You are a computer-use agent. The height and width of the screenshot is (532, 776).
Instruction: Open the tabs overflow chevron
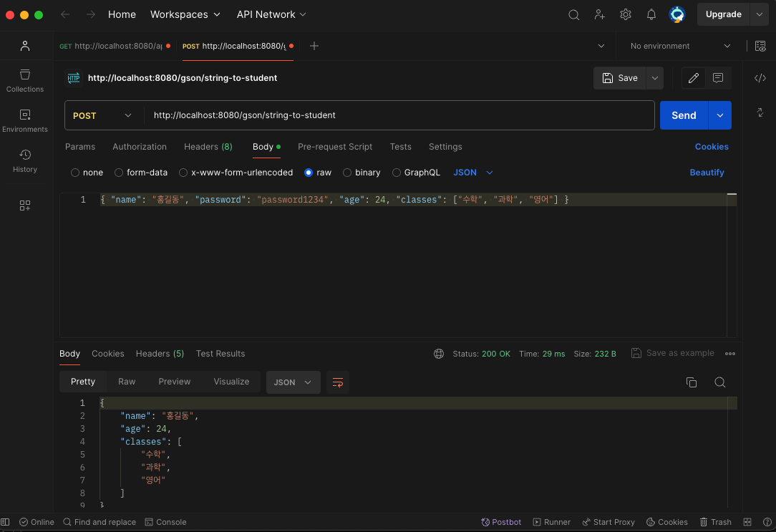(x=601, y=46)
